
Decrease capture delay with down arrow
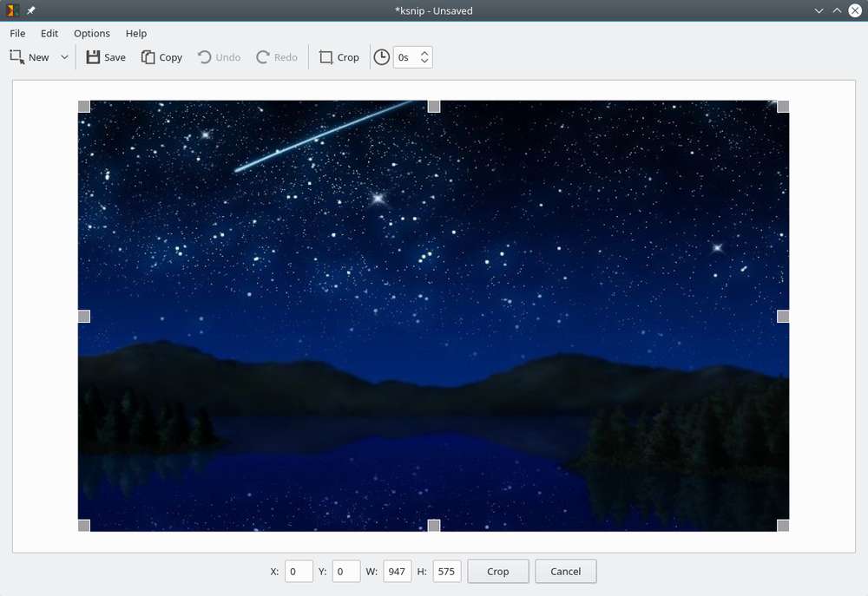[424, 61]
